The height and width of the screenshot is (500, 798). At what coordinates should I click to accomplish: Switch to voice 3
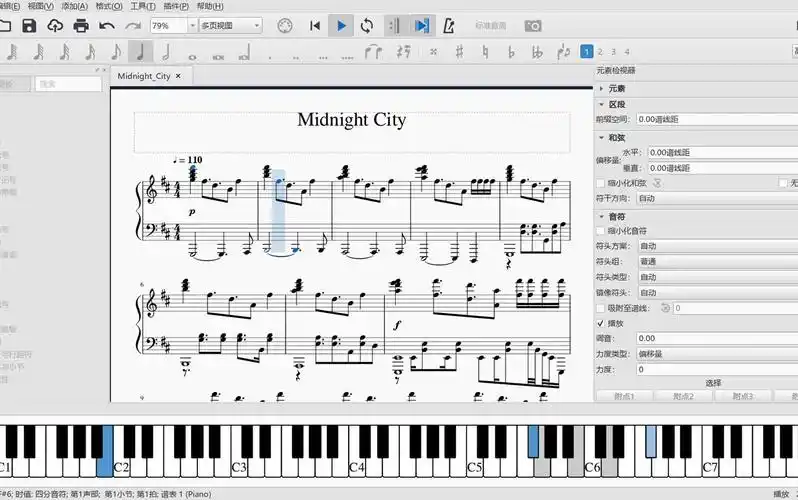pos(614,52)
